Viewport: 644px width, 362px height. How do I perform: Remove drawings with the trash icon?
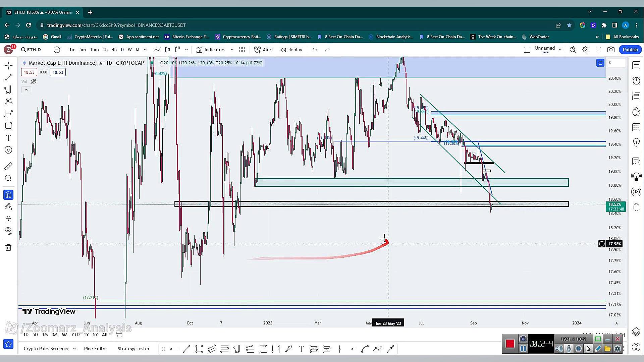coord(8,247)
